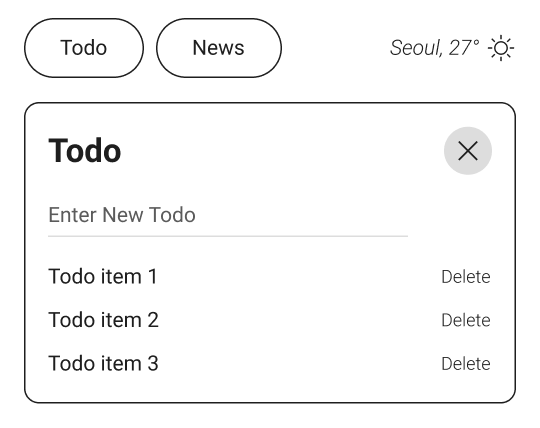Remove the middle todo entry

tap(466, 320)
